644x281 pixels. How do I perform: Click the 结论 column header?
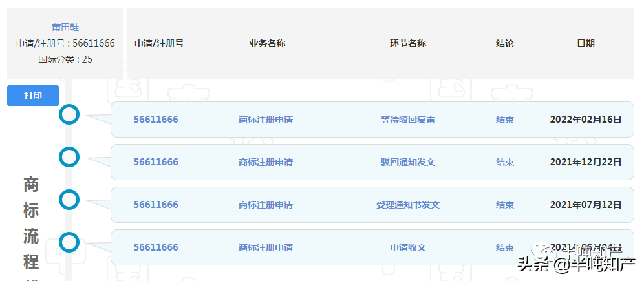click(x=505, y=43)
